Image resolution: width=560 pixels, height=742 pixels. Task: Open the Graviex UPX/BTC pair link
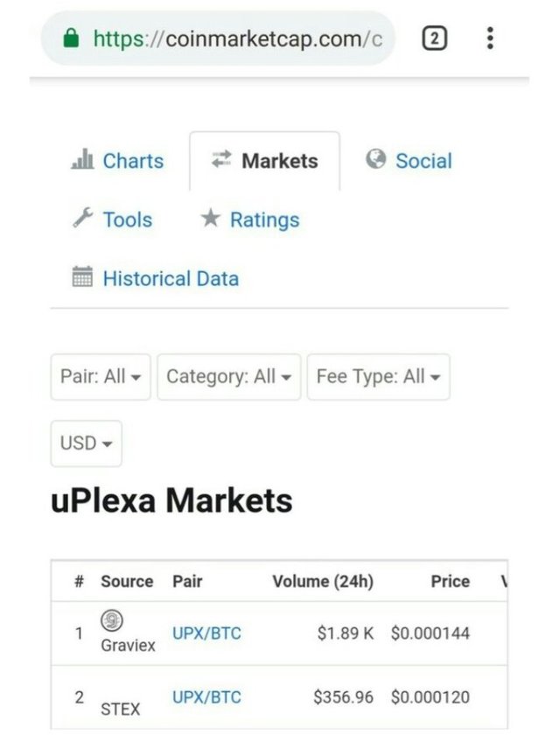[x=206, y=633]
